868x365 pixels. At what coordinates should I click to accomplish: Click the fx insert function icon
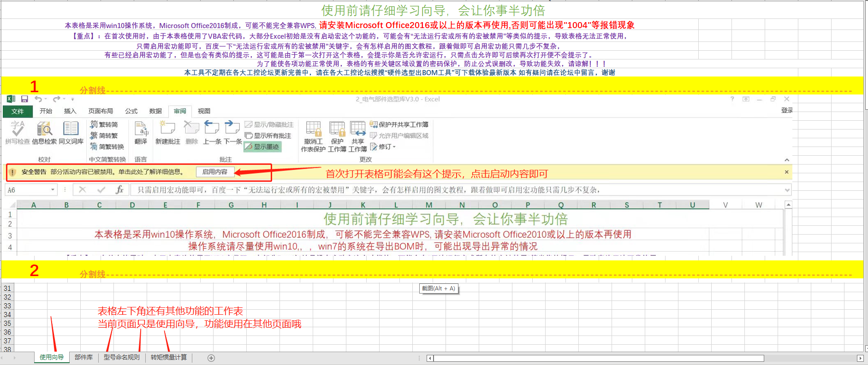119,190
